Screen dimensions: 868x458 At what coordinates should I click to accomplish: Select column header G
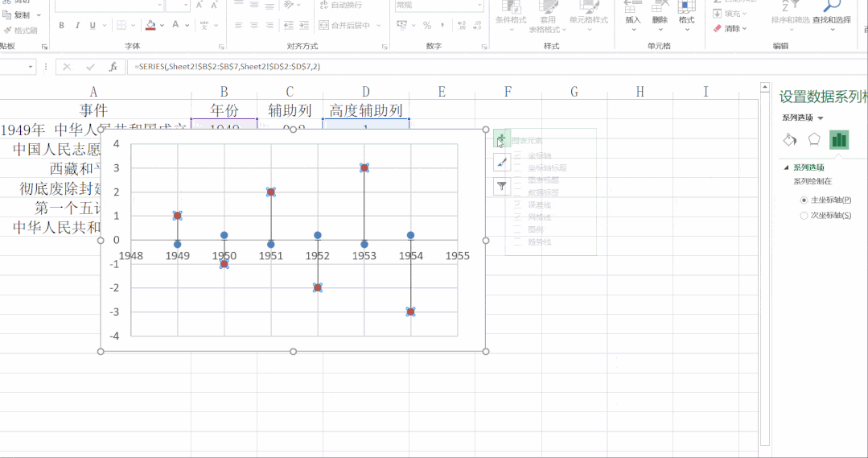[574, 92]
